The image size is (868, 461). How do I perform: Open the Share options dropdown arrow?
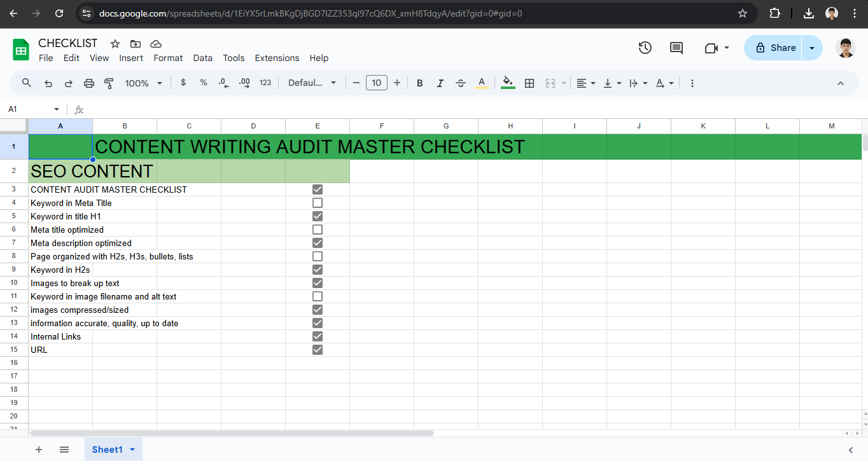click(812, 48)
